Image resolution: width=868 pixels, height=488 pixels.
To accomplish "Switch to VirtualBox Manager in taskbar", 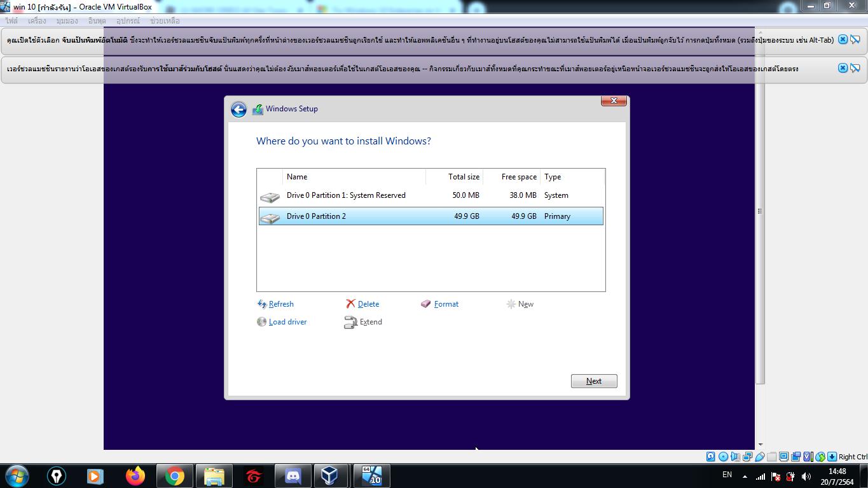I will click(x=330, y=476).
